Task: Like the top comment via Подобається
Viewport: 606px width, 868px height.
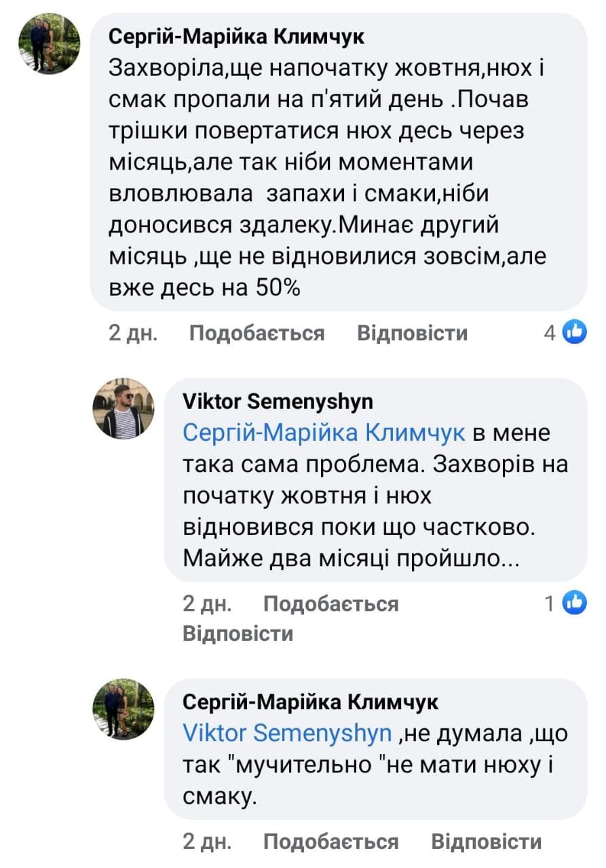Action: point(257,333)
